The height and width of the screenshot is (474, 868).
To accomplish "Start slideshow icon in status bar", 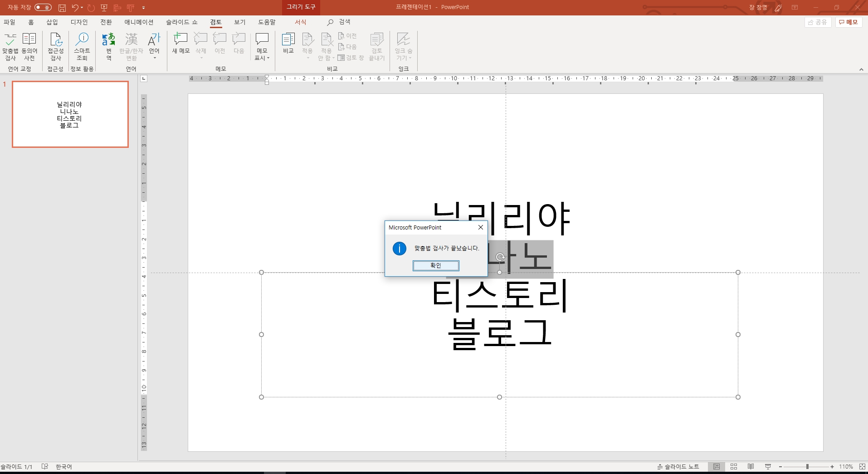I will point(768,466).
